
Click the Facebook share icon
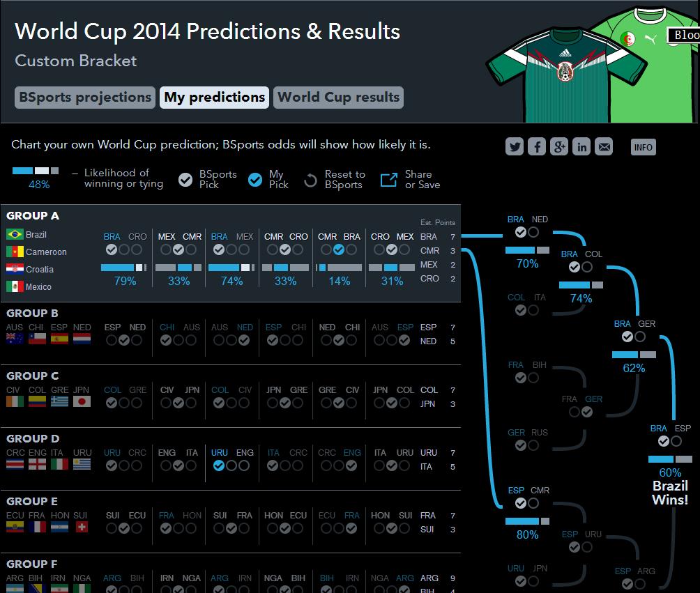(x=537, y=147)
